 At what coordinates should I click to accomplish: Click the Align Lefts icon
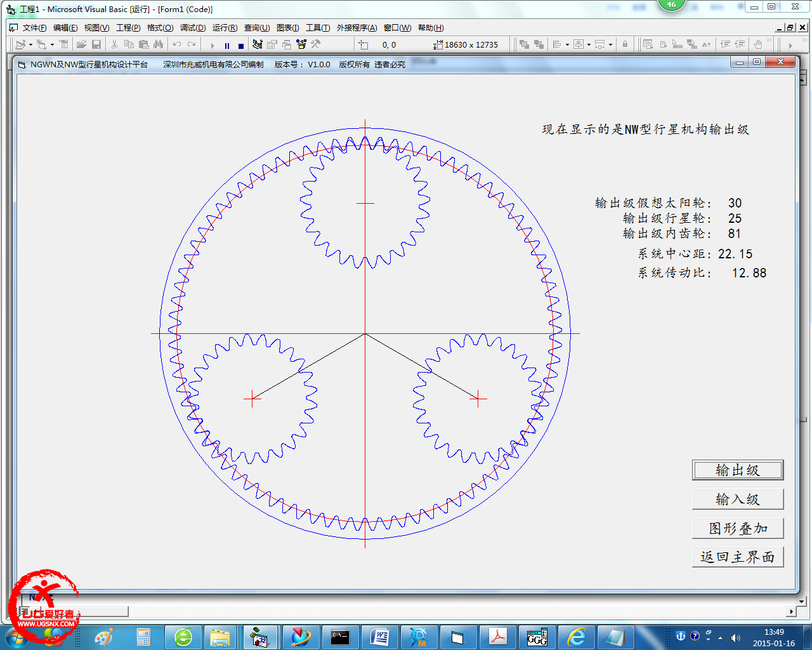click(557, 44)
